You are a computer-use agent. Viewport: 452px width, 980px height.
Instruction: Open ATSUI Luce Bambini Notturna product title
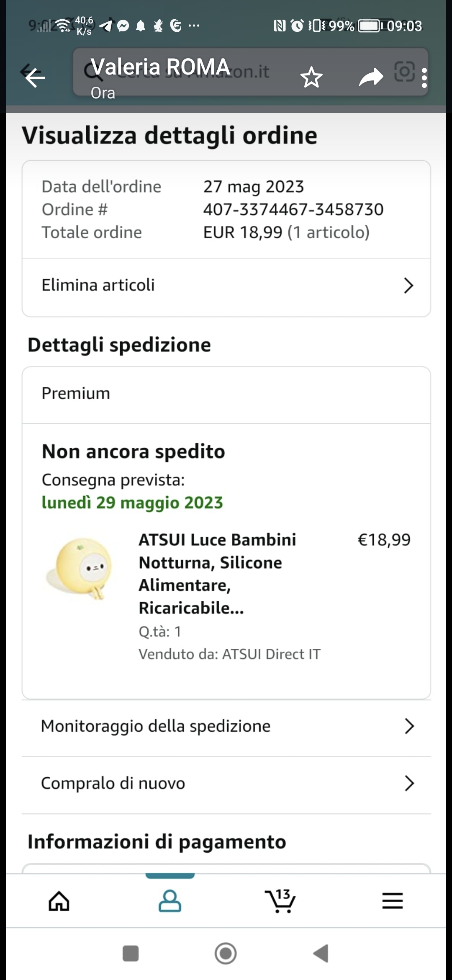coord(218,573)
